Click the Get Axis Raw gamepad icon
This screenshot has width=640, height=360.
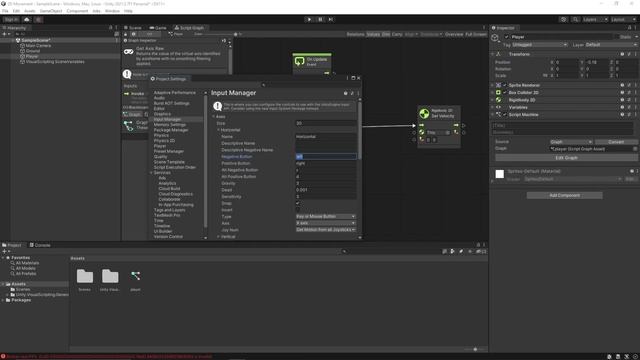[129, 52]
